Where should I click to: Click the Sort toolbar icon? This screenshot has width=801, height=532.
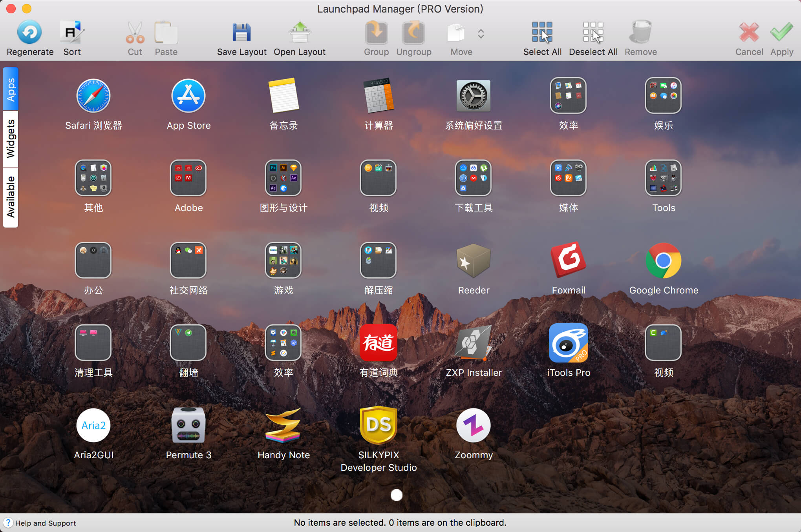coord(72,33)
